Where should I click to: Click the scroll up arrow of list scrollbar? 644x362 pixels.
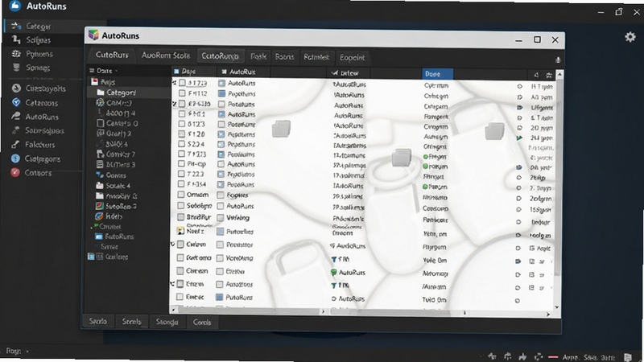559,74
